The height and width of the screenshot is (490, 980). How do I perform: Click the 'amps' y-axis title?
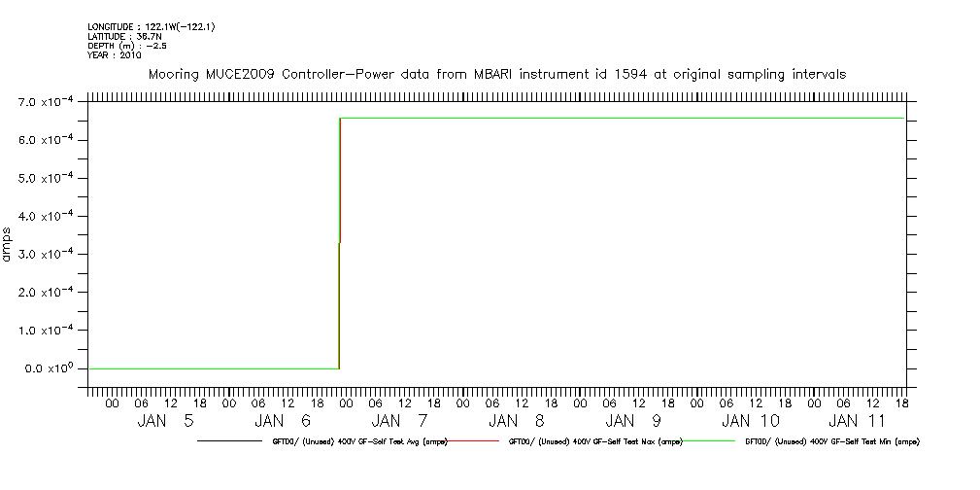pyautogui.click(x=8, y=244)
